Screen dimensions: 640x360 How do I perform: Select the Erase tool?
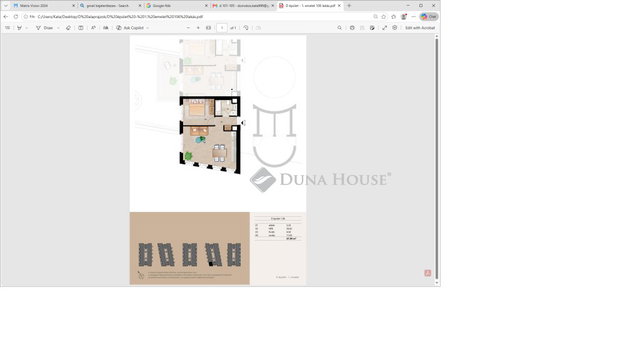pyautogui.click(x=68, y=28)
